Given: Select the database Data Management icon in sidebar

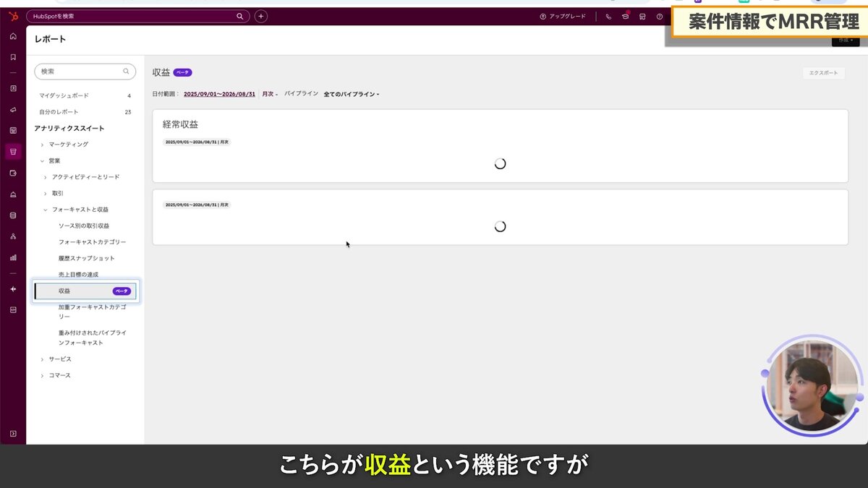Looking at the screenshot, I should (x=13, y=214).
